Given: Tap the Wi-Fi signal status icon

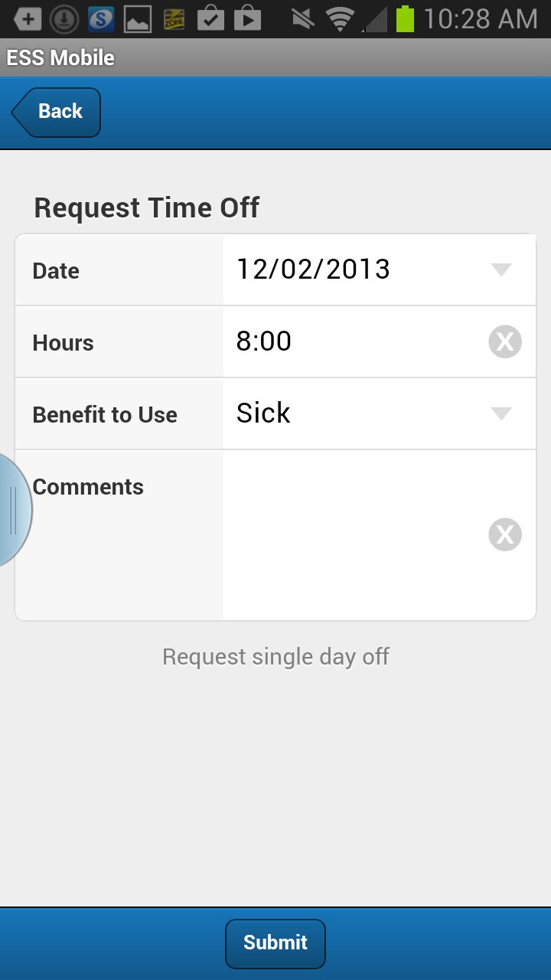Looking at the screenshot, I should 338,19.
